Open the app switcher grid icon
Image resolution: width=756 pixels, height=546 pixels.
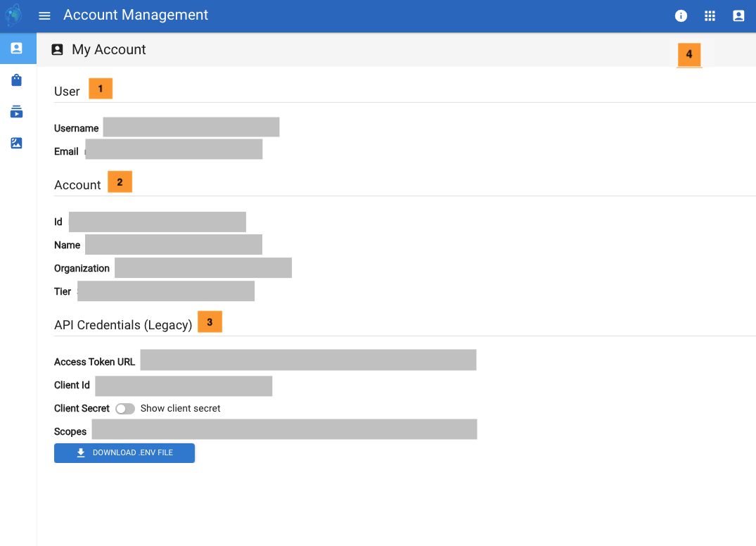[710, 15]
